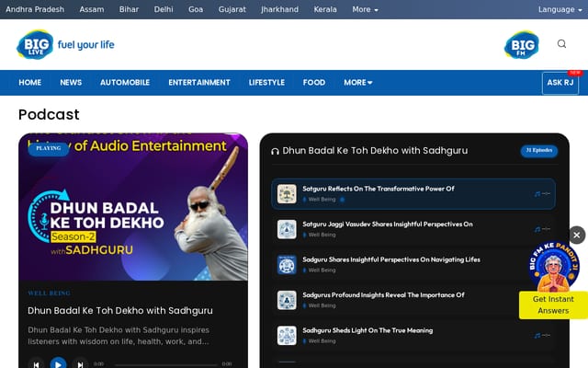Select Delhi state link
This screenshot has width=588, height=368.
(164, 9)
